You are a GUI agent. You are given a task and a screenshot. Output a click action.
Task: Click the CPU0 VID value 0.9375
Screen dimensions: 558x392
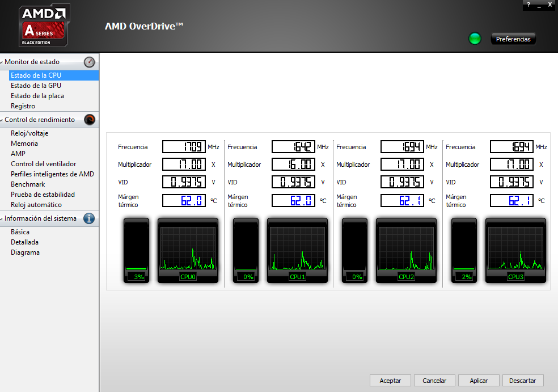(x=184, y=182)
